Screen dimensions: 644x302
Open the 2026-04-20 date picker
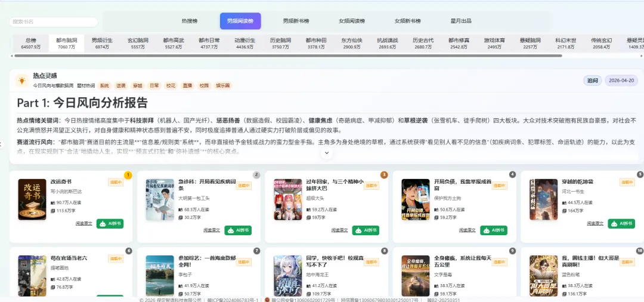pyautogui.click(x=621, y=81)
